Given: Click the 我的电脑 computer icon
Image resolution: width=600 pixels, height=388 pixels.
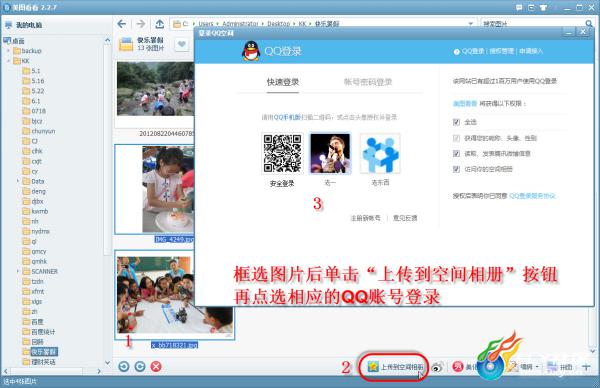Looking at the screenshot, I should (x=9, y=25).
